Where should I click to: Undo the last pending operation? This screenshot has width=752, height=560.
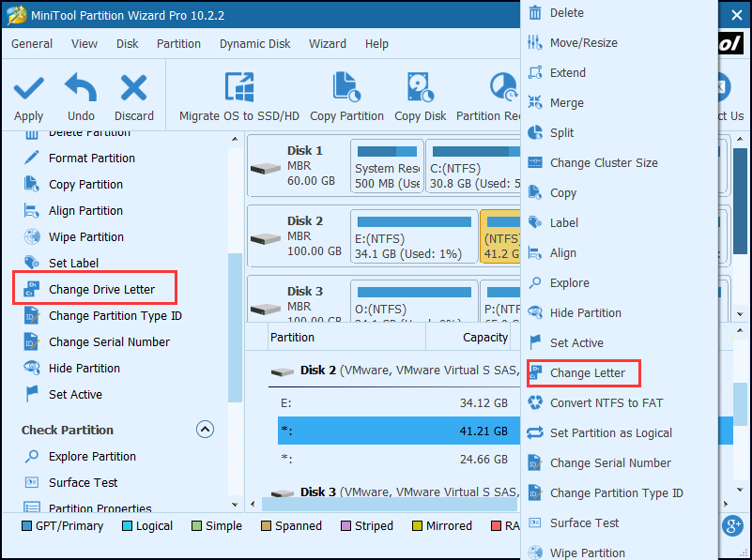pyautogui.click(x=81, y=98)
